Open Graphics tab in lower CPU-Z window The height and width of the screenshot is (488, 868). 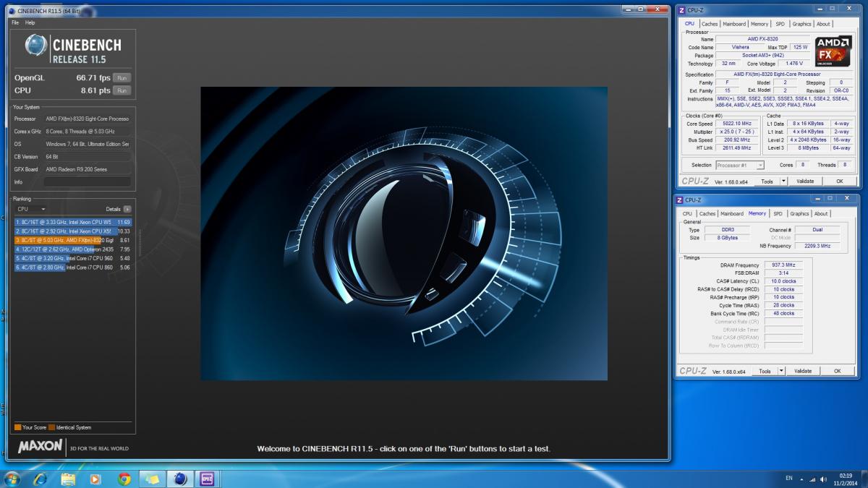pos(799,214)
